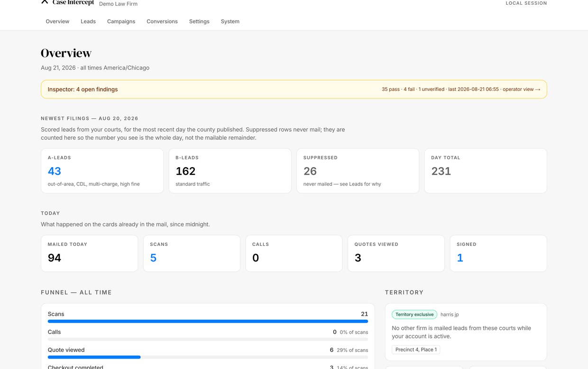Open the Overview tab
The width and height of the screenshot is (588, 369).
tap(57, 21)
